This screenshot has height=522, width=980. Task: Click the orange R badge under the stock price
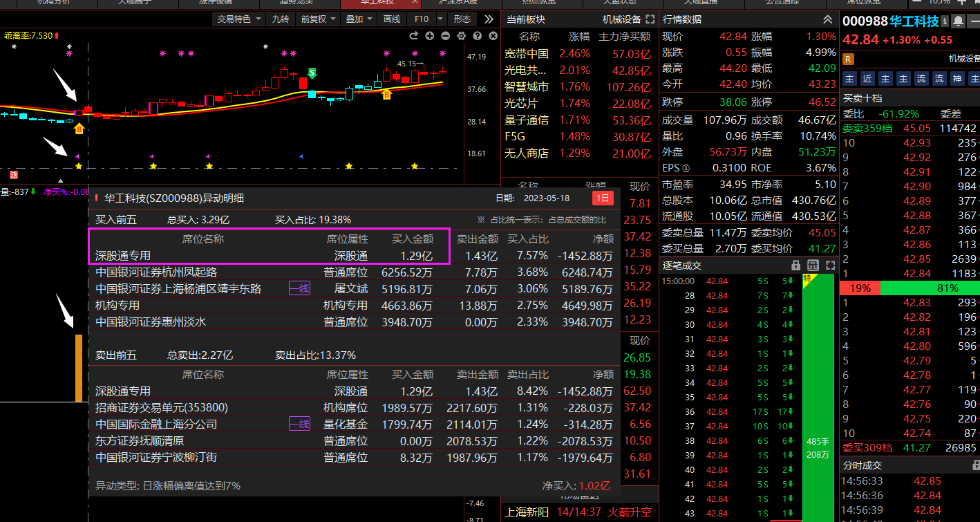point(849,59)
